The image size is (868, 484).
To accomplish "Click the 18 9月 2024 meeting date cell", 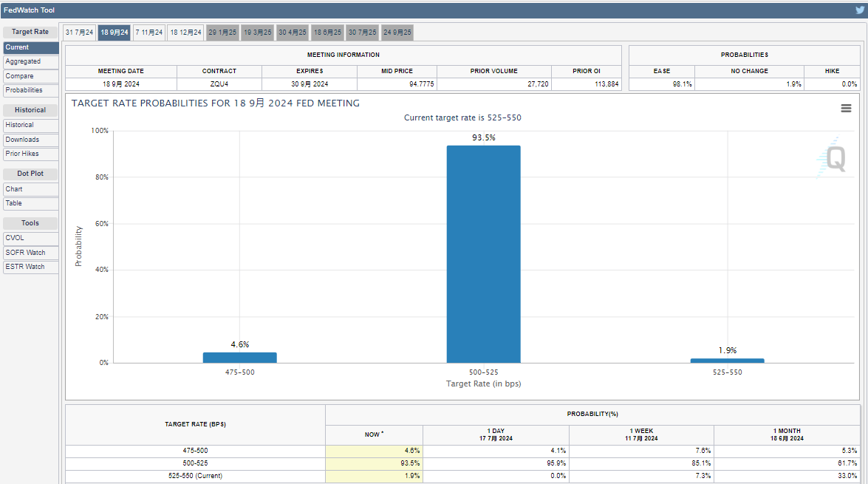I will click(x=120, y=84).
